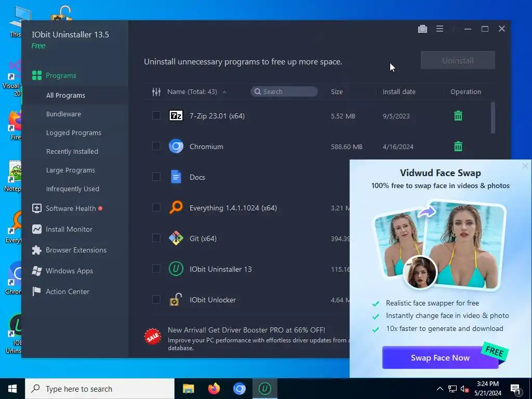Screen dimensions: 532x399
Task: Show Recently Installed programs
Action: coord(72,151)
